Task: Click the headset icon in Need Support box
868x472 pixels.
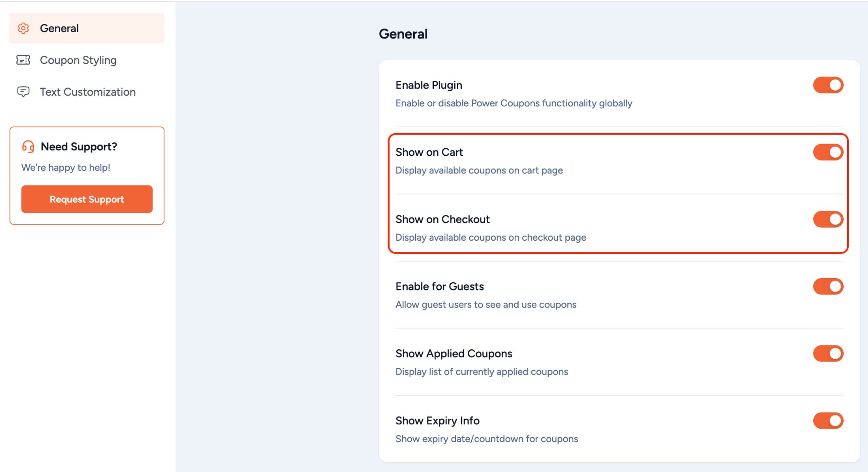Action: tap(28, 147)
